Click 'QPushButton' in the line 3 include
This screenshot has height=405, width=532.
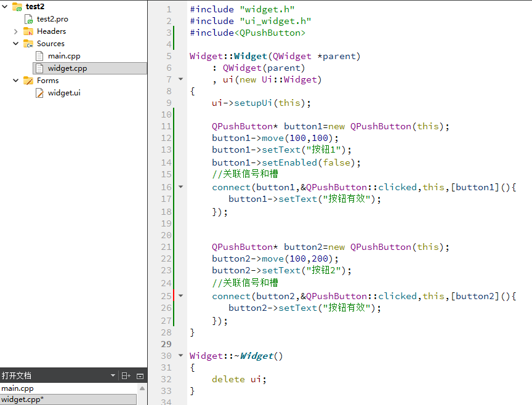(x=270, y=33)
